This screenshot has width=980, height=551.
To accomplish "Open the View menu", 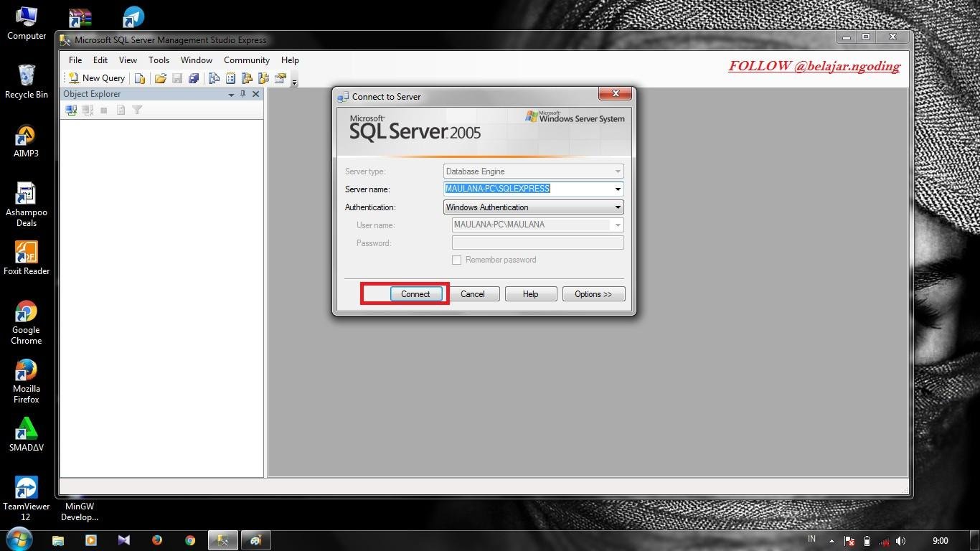I will pyautogui.click(x=128, y=60).
